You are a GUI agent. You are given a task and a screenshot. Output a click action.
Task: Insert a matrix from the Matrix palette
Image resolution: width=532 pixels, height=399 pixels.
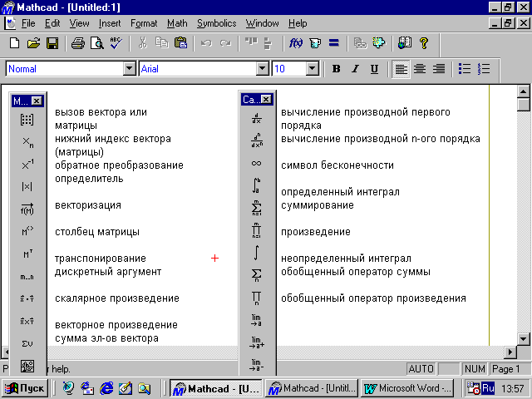(x=27, y=120)
